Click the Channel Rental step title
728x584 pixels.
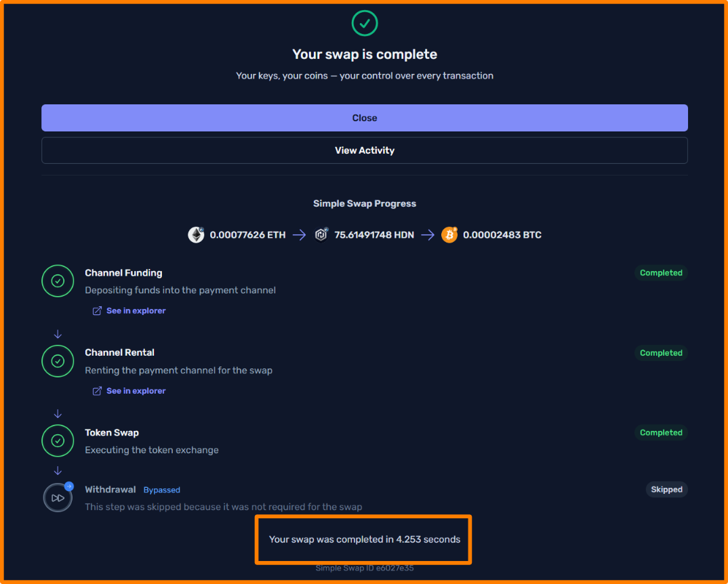[119, 352]
